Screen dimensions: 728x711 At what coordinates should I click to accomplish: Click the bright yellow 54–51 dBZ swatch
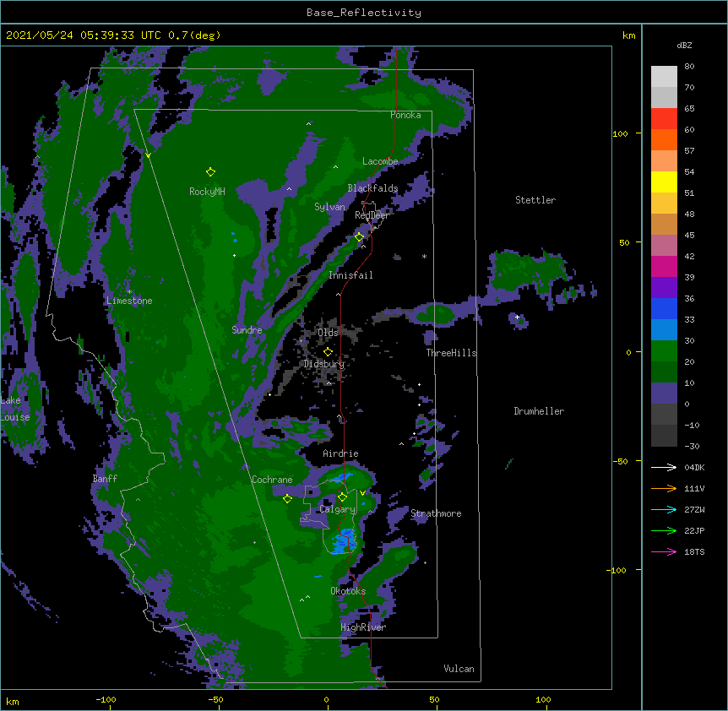point(664,182)
